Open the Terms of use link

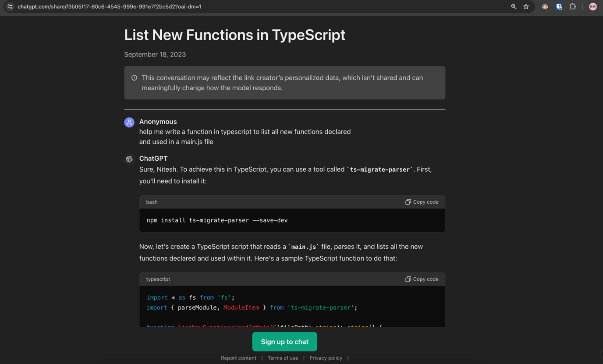(x=283, y=358)
